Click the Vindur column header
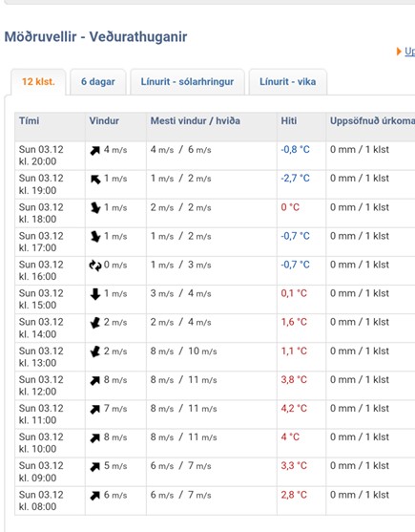The width and height of the screenshot is (415, 532). [x=104, y=120]
